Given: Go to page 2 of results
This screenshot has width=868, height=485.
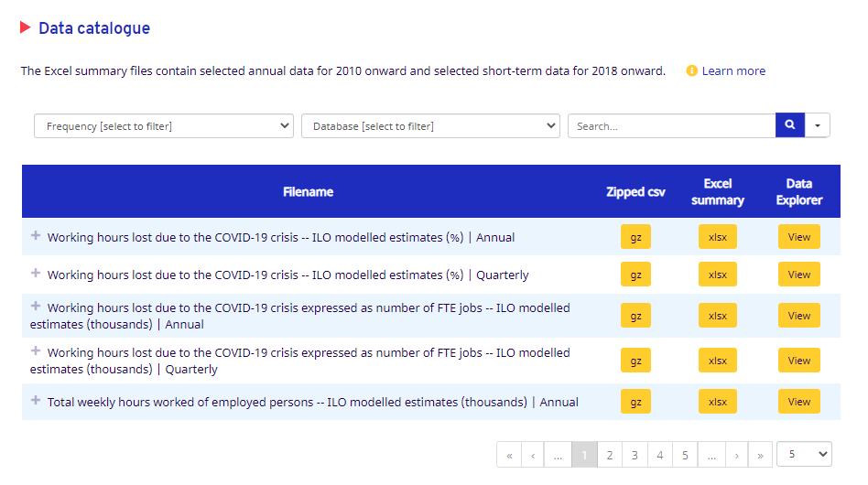Looking at the screenshot, I should click(x=609, y=455).
